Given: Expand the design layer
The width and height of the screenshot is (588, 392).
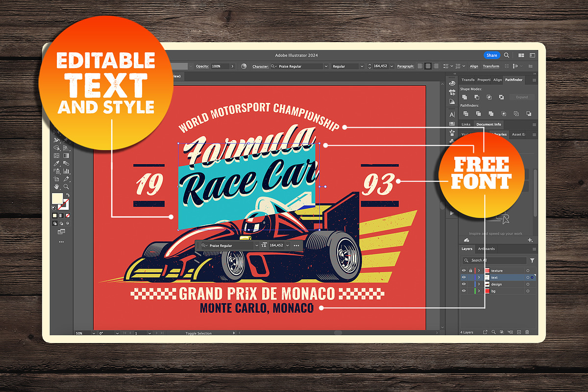Looking at the screenshot, I should pyautogui.click(x=479, y=284).
